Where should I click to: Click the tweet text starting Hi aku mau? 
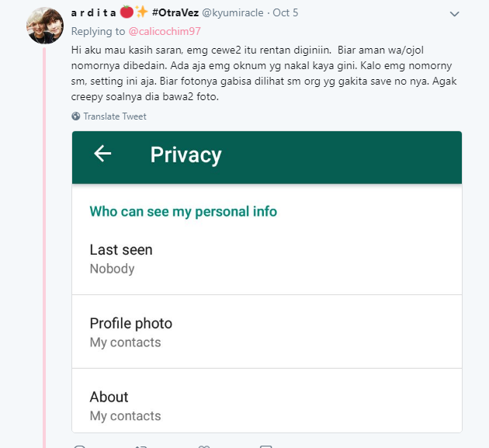coord(264,73)
